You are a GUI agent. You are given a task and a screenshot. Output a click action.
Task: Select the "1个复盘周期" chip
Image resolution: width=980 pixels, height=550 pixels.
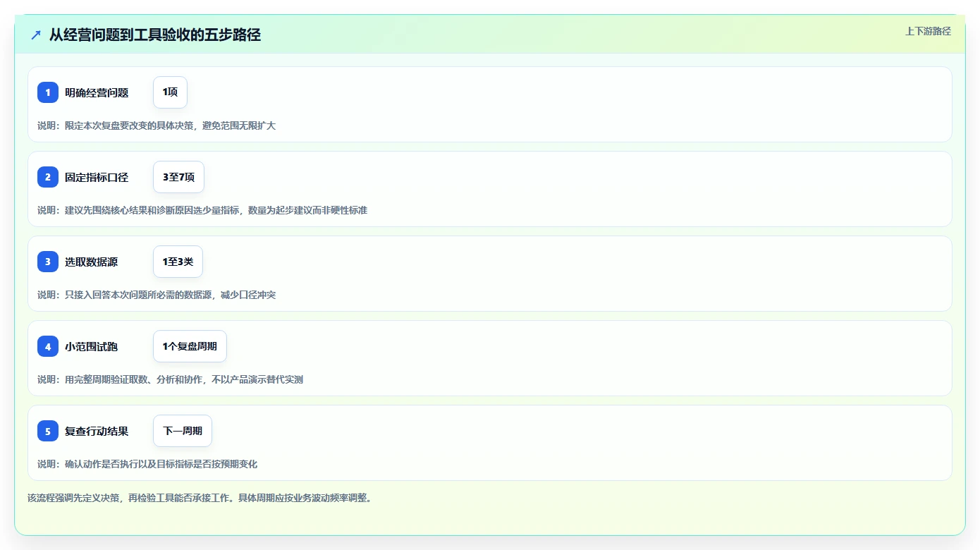190,346
